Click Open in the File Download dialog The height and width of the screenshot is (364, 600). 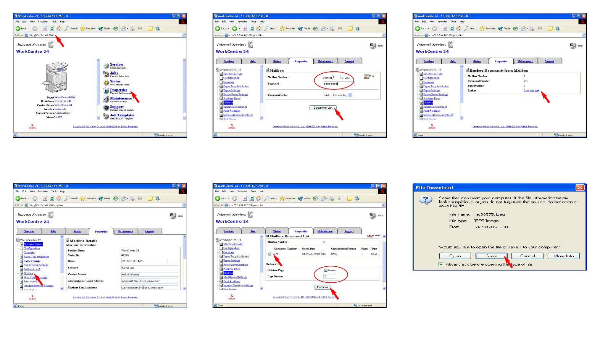[455, 256]
